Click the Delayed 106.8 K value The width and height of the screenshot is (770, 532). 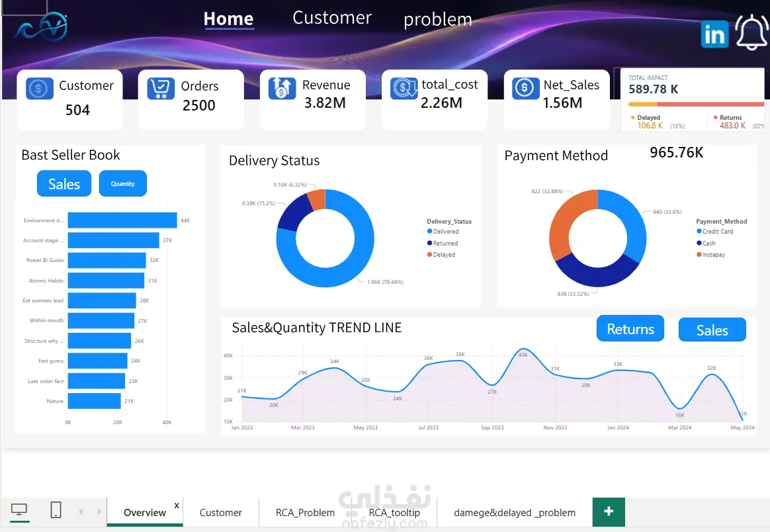pos(650,126)
